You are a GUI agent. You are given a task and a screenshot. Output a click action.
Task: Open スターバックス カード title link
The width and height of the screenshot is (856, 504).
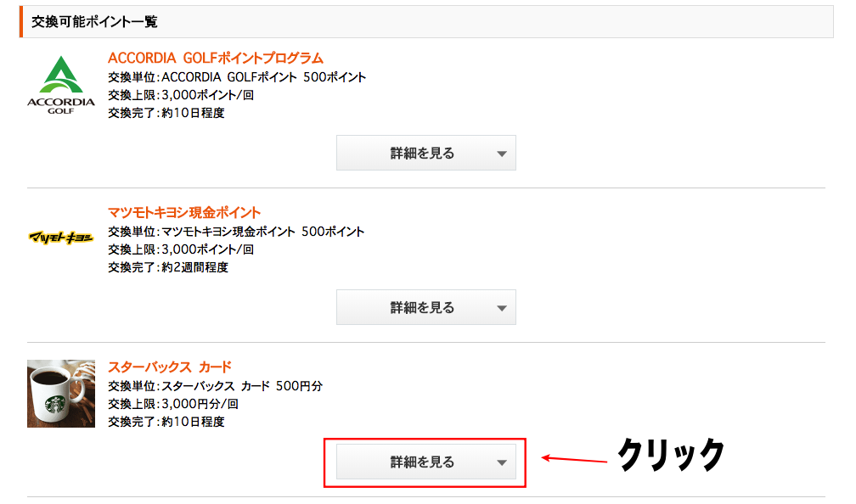170,367
